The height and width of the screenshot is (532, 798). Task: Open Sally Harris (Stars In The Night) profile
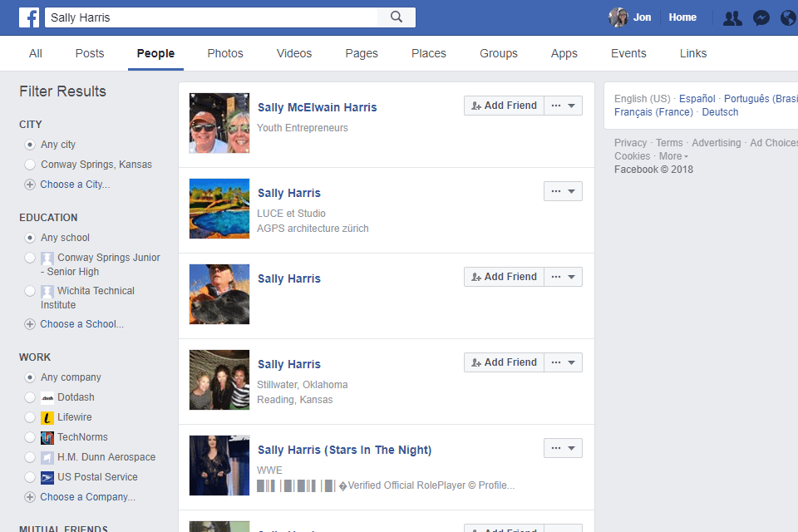[344, 450]
